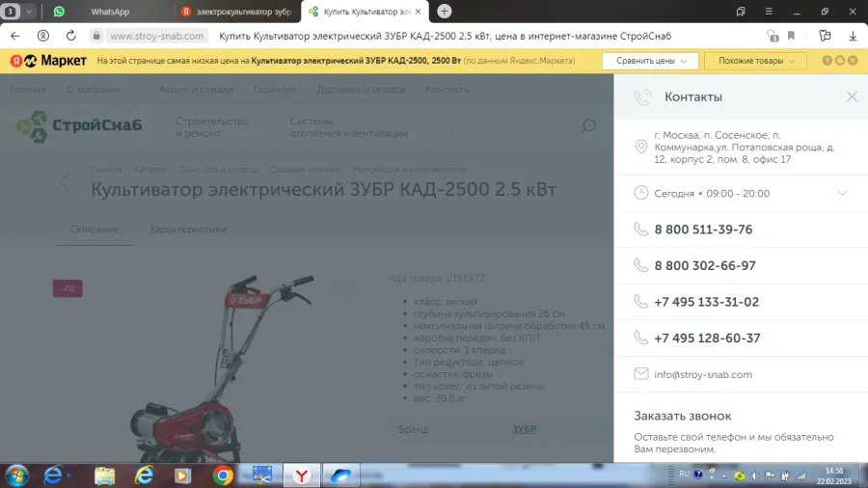Click the address bar URL www.stroy-snab.com
Screen dimensions: 868x488
(x=156, y=36)
